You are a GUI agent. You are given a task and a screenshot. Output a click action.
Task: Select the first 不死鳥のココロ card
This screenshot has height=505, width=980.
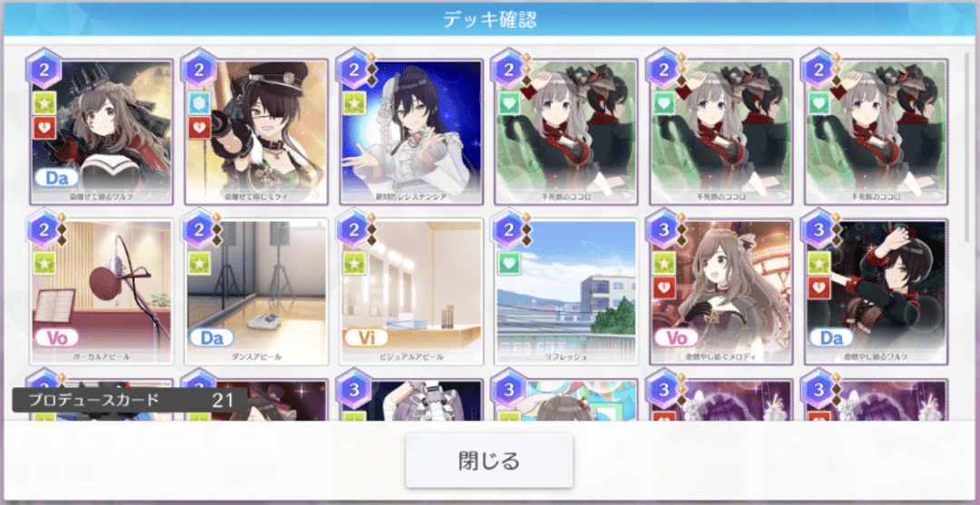click(x=566, y=131)
